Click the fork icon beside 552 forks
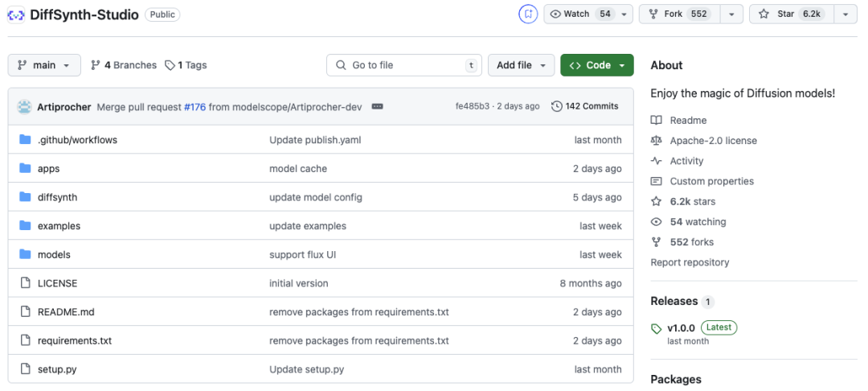 [x=657, y=242]
